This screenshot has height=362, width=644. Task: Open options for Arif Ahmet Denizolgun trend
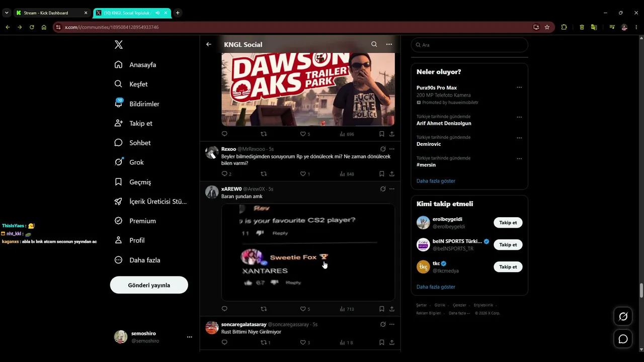519,117
